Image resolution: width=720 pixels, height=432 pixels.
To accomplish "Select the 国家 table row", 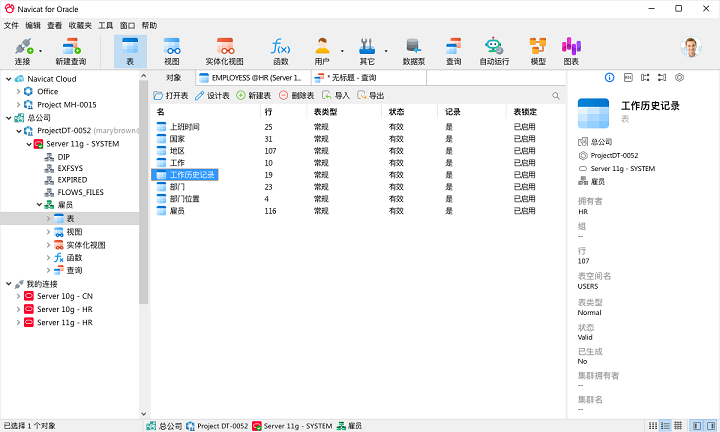I will pos(358,139).
